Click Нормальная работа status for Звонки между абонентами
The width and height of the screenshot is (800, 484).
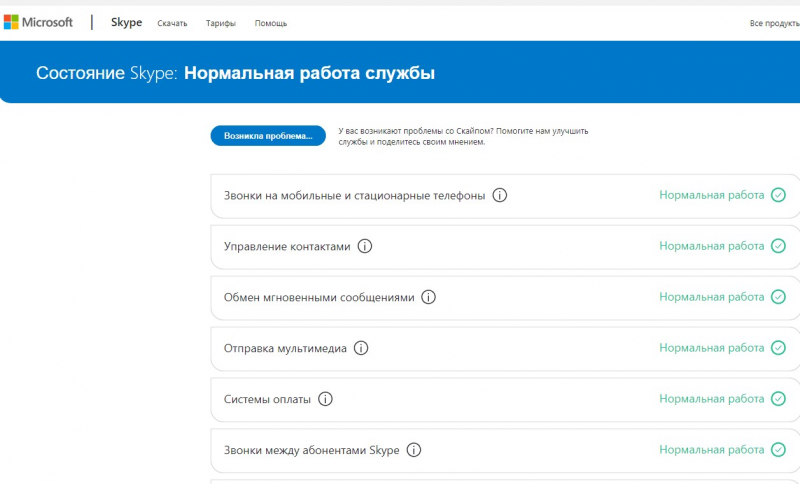(x=712, y=449)
